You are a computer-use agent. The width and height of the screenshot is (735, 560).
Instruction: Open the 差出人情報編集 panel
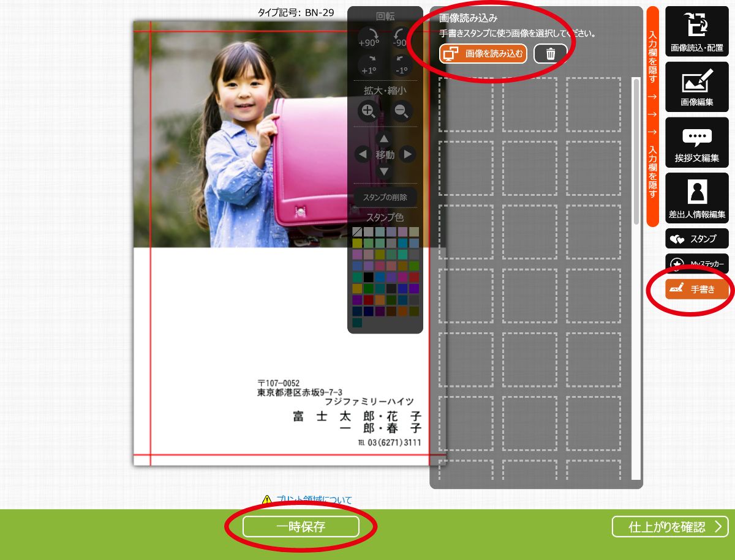click(697, 198)
